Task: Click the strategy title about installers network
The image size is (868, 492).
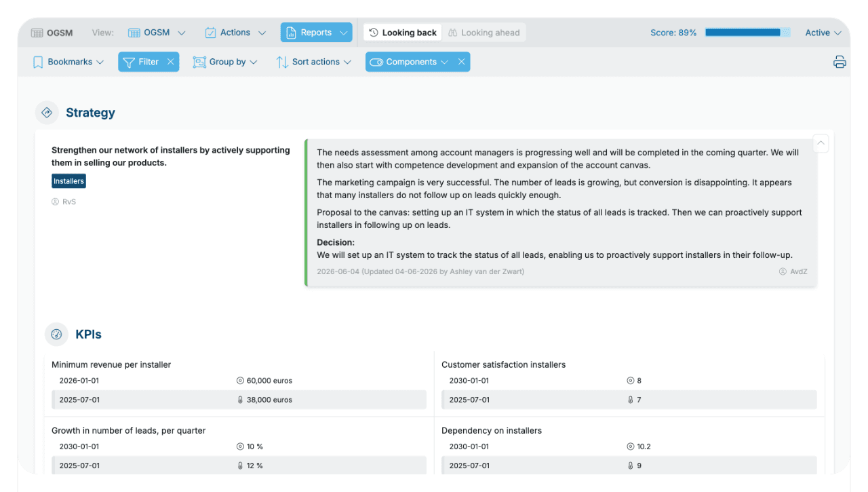Action: pos(171,156)
